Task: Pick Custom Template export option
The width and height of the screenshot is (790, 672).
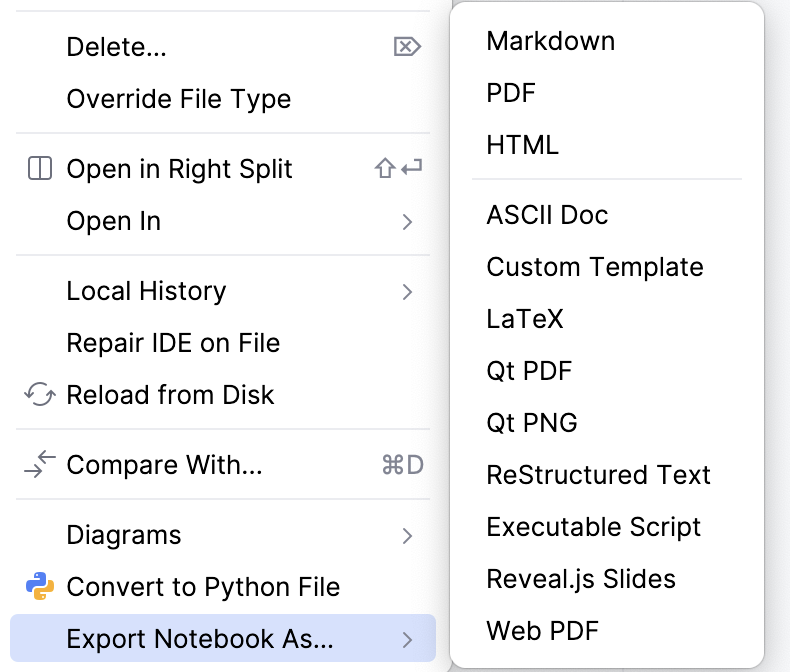Action: point(595,267)
